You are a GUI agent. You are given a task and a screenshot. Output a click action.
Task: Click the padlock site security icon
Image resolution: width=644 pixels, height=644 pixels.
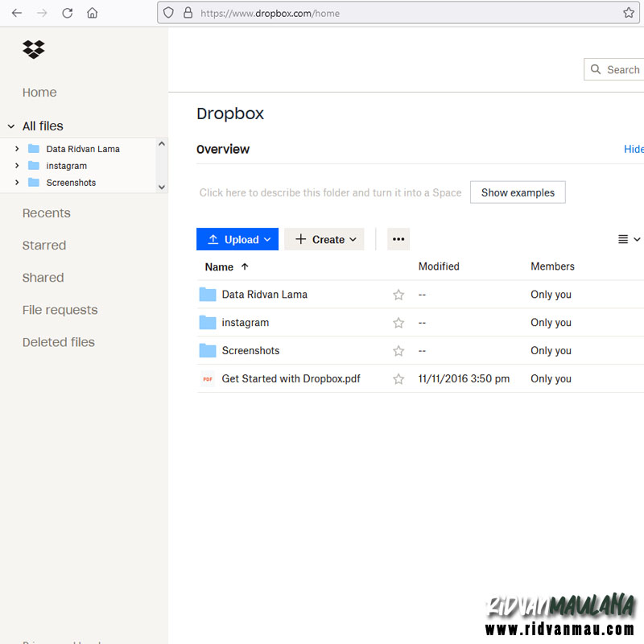[188, 13]
